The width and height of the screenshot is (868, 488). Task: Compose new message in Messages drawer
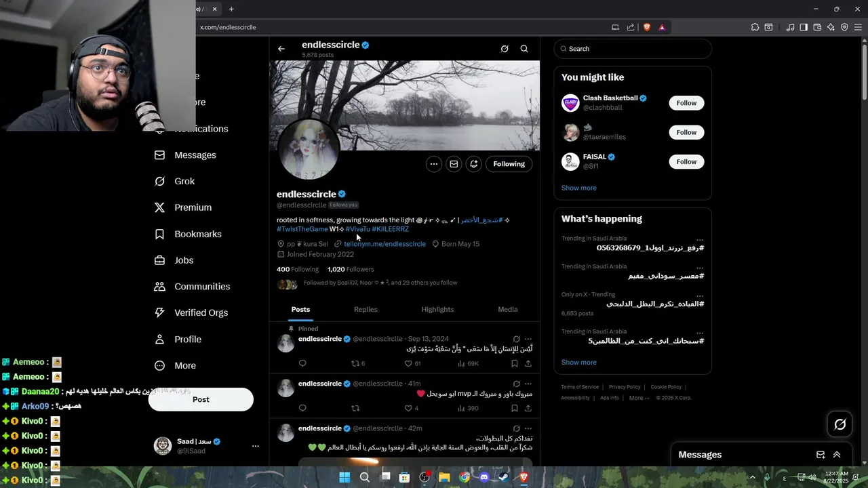[821, 455]
